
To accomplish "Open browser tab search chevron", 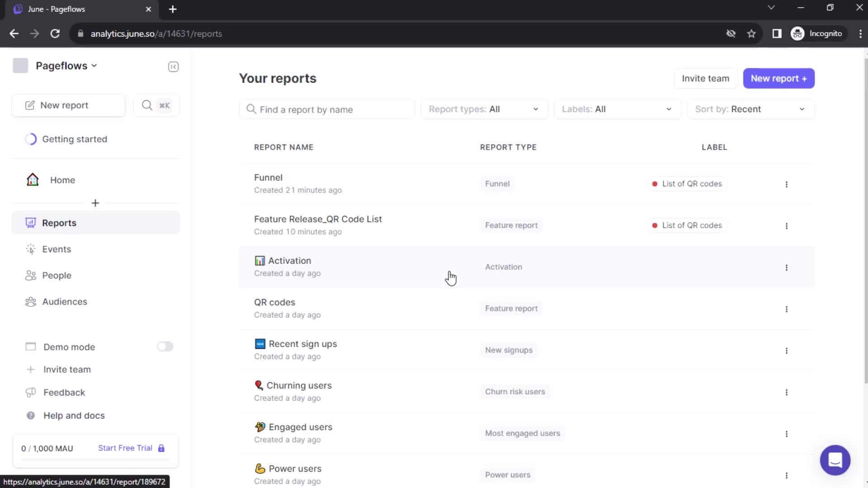I will 771,8.
